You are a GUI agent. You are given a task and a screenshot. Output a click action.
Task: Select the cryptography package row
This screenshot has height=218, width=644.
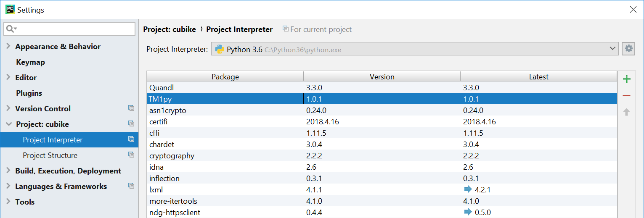(x=172, y=156)
